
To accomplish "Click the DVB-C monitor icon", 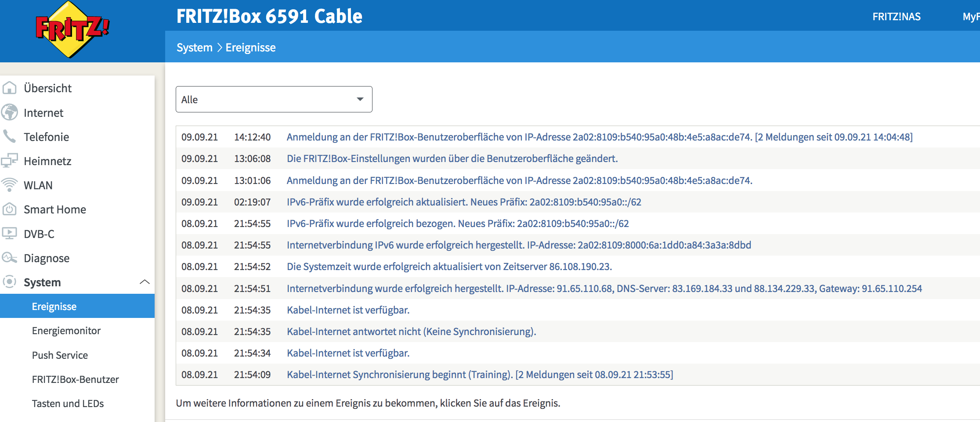I will tap(10, 234).
